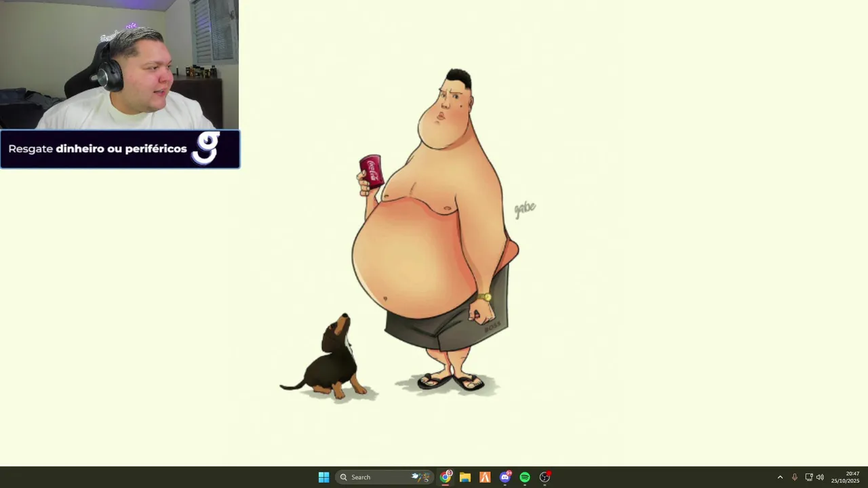Click the 'Resgate dinheiro ou periféricos' banner

tap(120, 149)
